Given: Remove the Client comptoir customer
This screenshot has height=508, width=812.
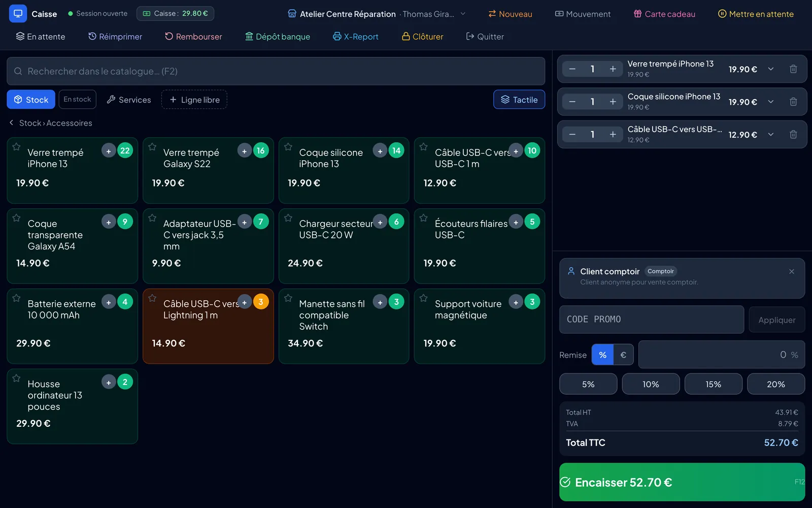Looking at the screenshot, I should tap(792, 272).
